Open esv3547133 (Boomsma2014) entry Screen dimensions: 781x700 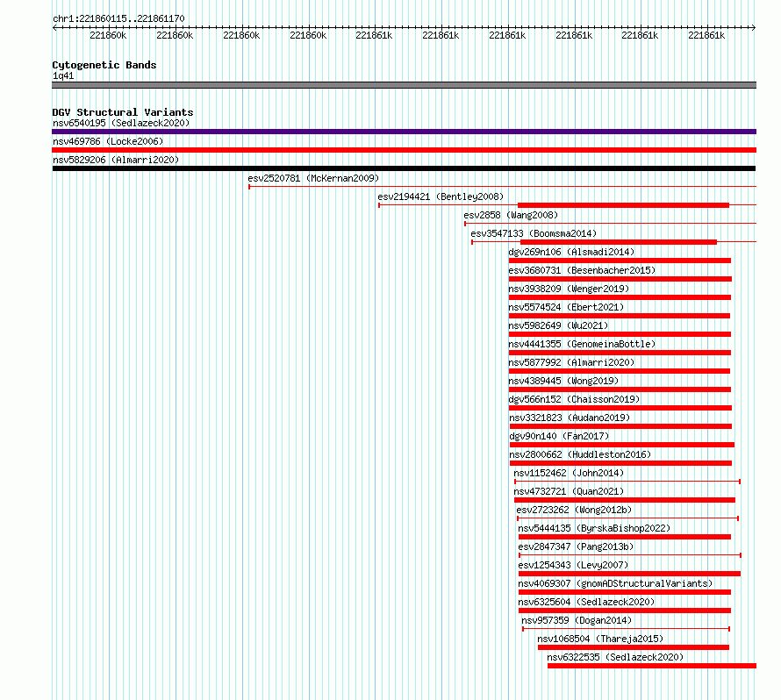[x=534, y=233]
